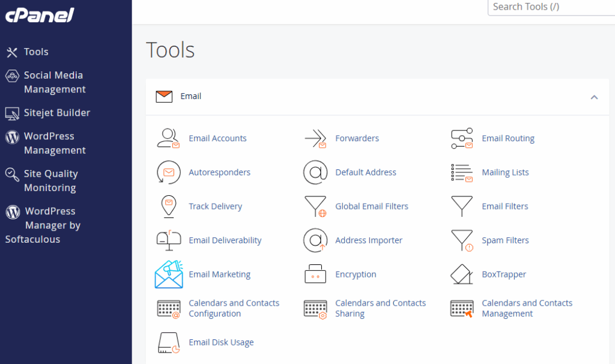Image resolution: width=615 pixels, height=364 pixels.
Task: Click the Email Marketing envelope icon
Action: (x=169, y=274)
